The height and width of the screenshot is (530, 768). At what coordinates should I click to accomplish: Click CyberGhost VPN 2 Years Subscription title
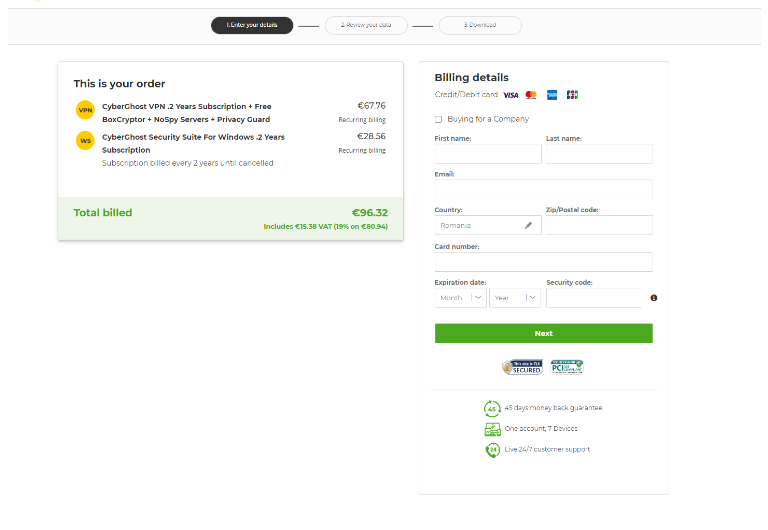pyautogui.click(x=186, y=113)
